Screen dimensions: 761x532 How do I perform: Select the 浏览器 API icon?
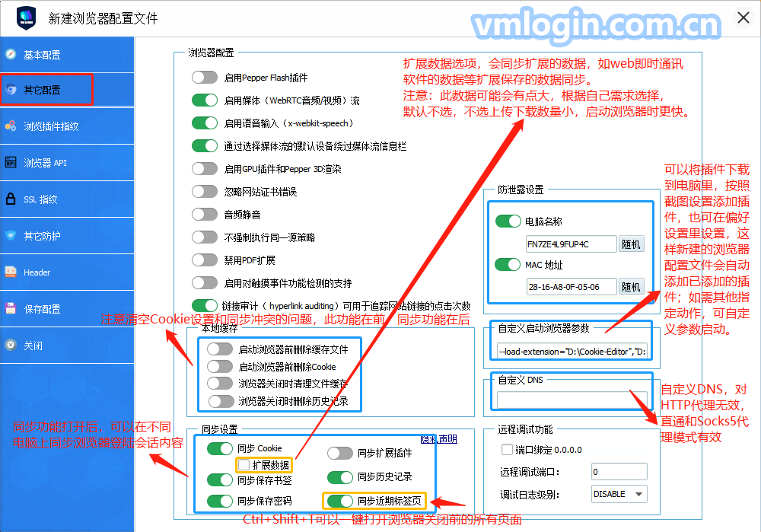11,163
